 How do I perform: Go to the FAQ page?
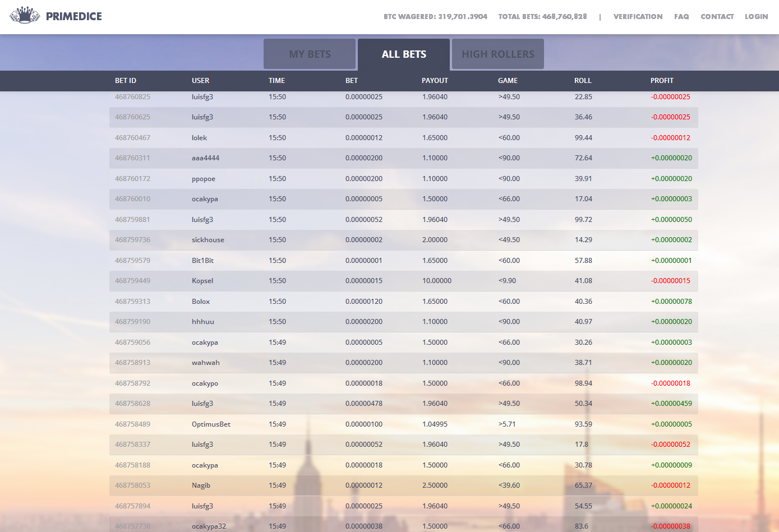coord(681,17)
